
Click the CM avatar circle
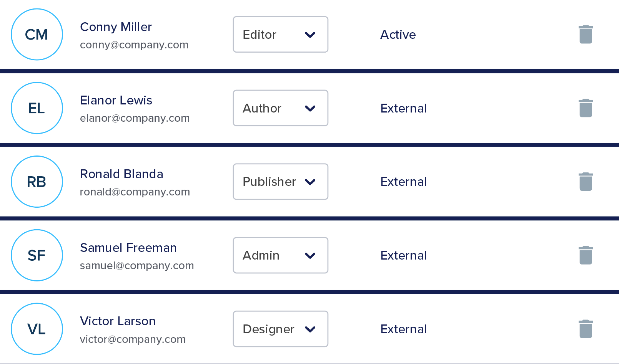(37, 35)
